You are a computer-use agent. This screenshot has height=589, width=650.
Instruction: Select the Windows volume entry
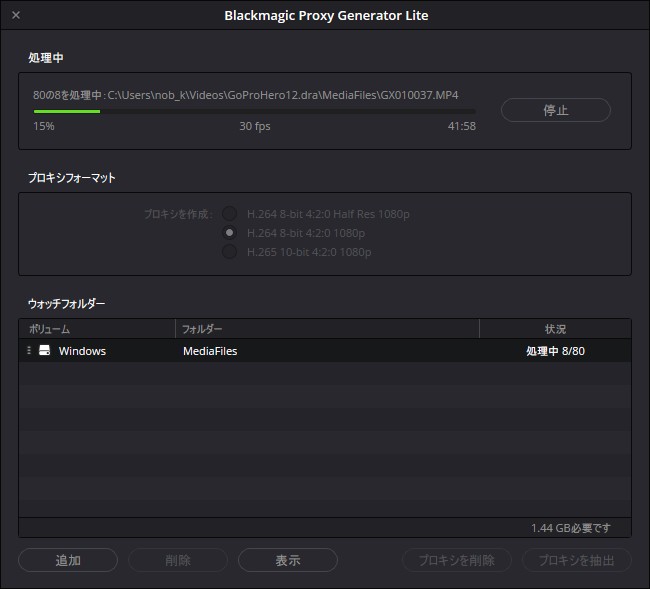pyautogui.click(x=82, y=351)
